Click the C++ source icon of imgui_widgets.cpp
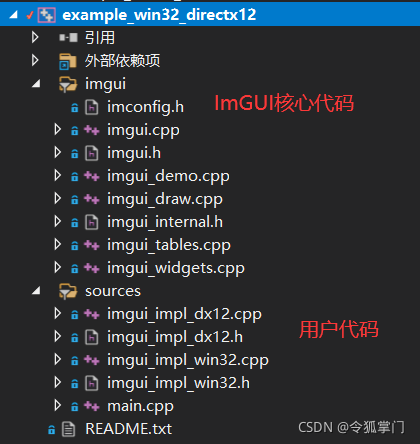Screen dimensions: 420x444 click(x=92, y=268)
